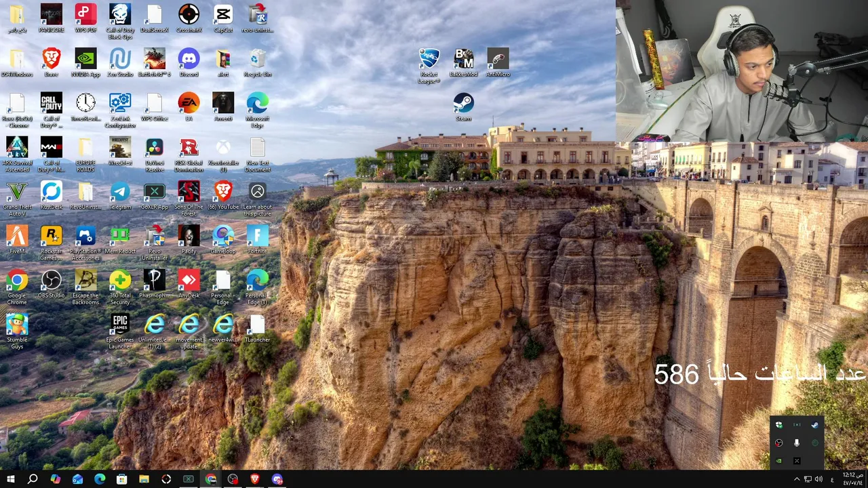Open the DualSenseX shortcut
Screen dimensions: 868x488
(155, 18)
